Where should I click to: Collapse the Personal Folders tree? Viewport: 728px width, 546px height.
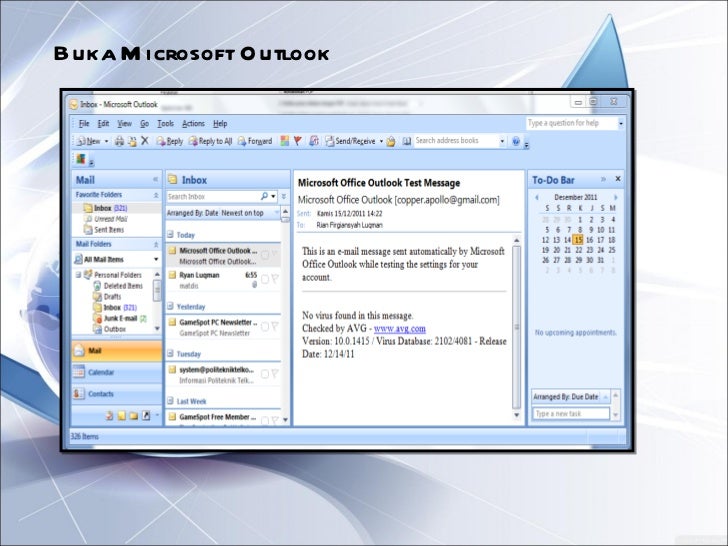(78, 275)
